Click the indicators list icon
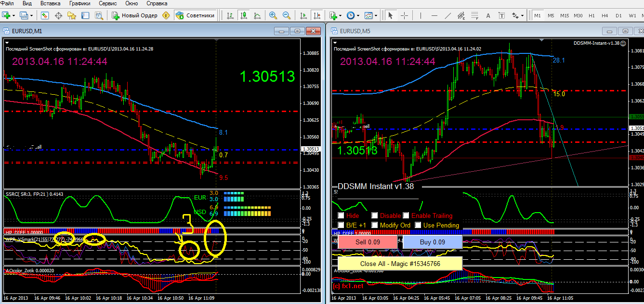The image size is (644, 304). pos(333,15)
